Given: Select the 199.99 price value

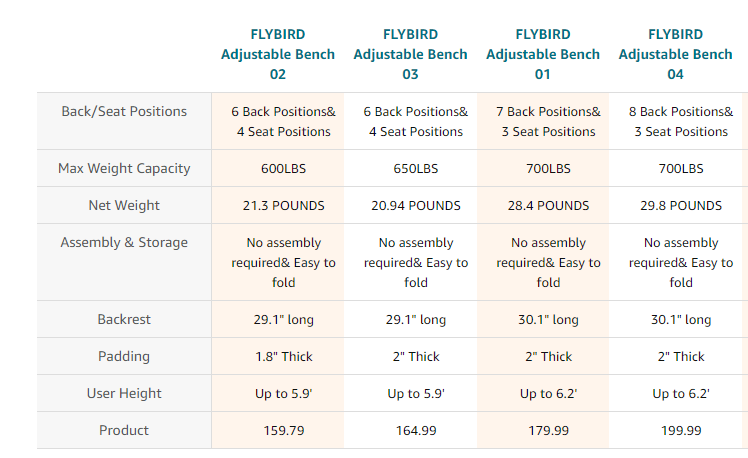Looking at the screenshot, I should click(681, 430).
